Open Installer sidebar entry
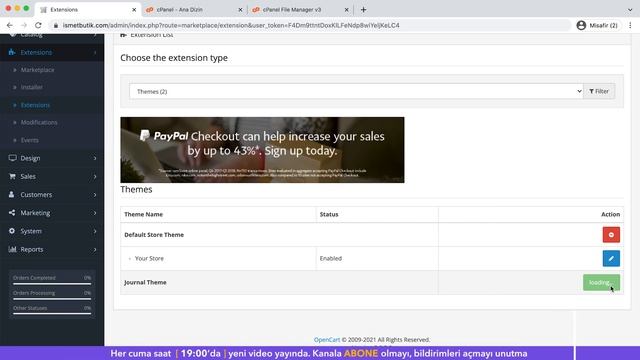The image size is (640, 360). [x=31, y=87]
